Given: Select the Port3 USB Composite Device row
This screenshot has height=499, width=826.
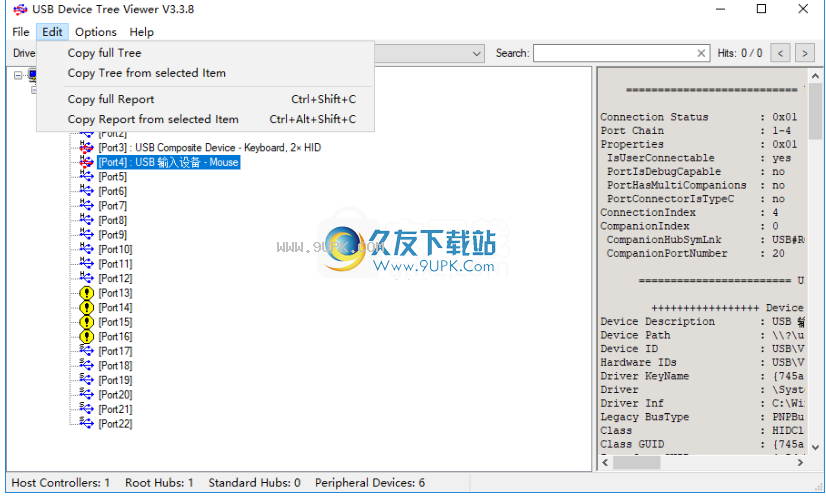Looking at the screenshot, I should point(210,148).
